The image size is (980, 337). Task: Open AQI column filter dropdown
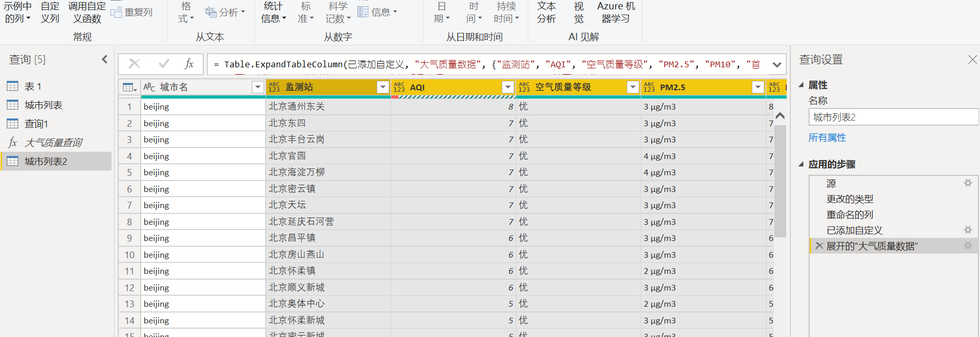(x=508, y=87)
